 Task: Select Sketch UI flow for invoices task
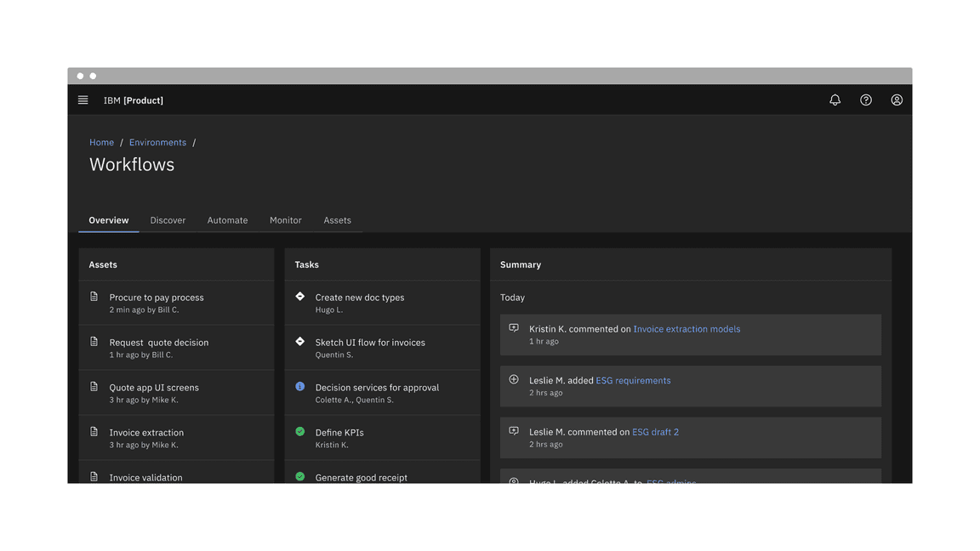tap(370, 343)
